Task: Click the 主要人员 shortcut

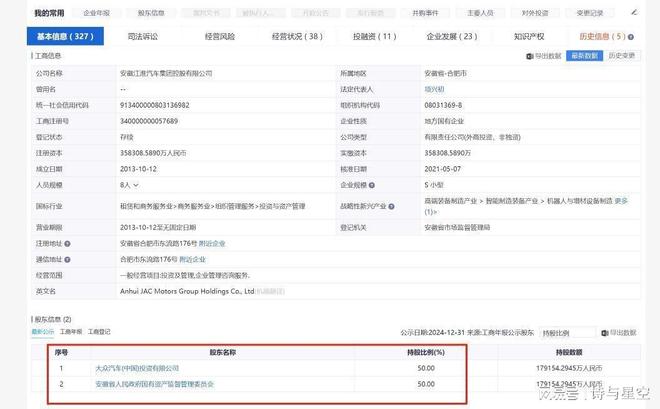Action: [x=480, y=13]
